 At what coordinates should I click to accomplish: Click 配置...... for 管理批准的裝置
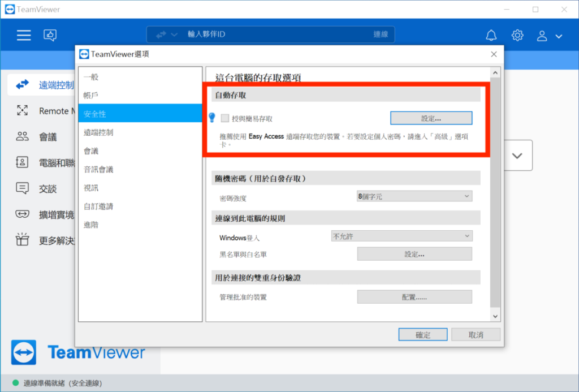[414, 296]
